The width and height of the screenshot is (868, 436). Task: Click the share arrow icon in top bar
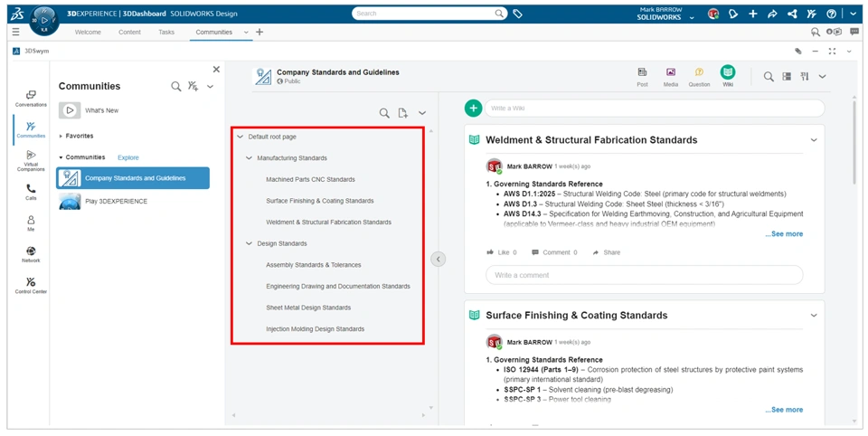click(x=772, y=14)
